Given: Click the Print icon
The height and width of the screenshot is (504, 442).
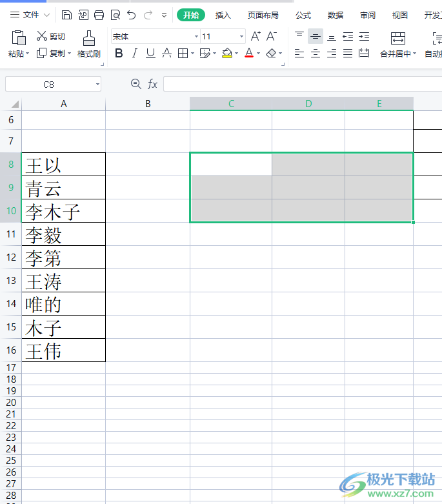Looking at the screenshot, I should tap(99, 15).
